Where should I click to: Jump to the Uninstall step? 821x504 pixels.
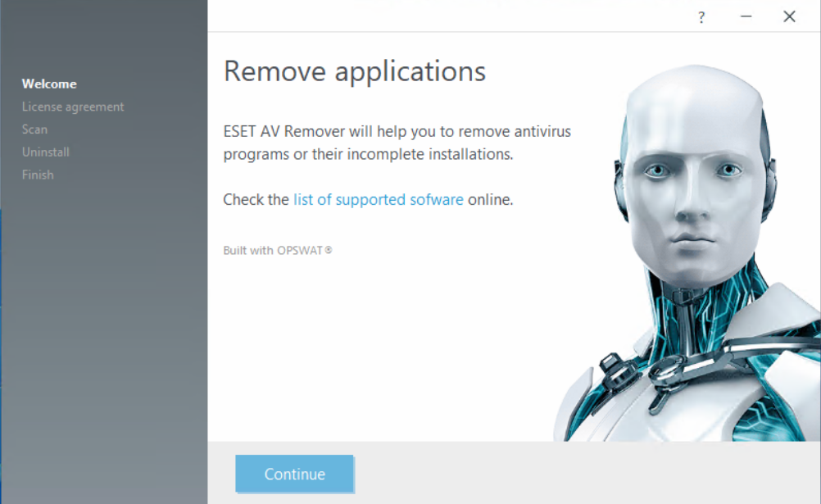(46, 152)
